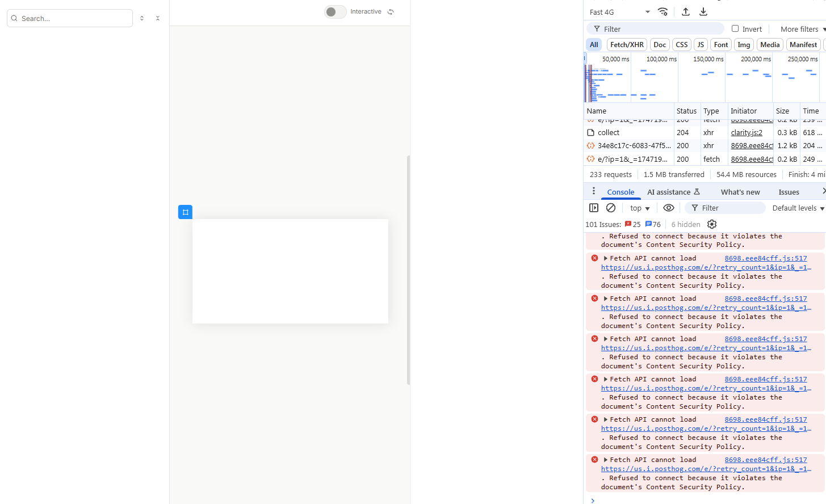Click the expand all icon beside Search
Image resolution: width=826 pixels, height=504 pixels.
[x=142, y=18]
